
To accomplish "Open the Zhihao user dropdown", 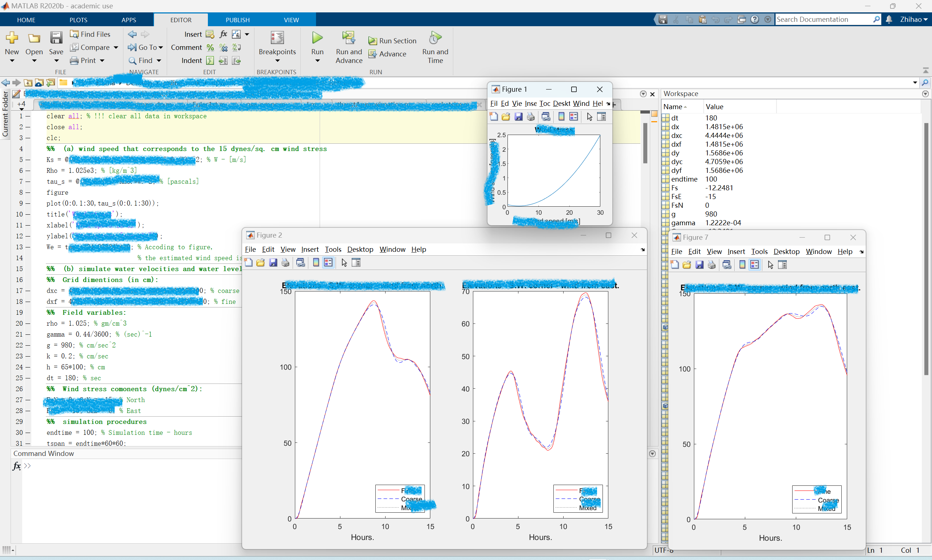I will [x=913, y=19].
